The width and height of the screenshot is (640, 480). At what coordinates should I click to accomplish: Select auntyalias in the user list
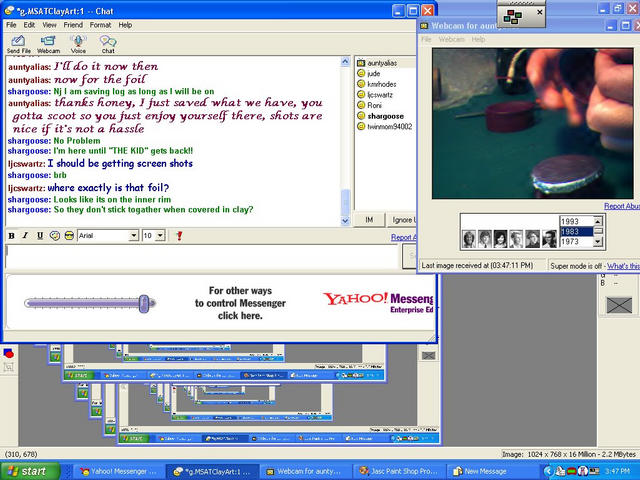(x=382, y=63)
